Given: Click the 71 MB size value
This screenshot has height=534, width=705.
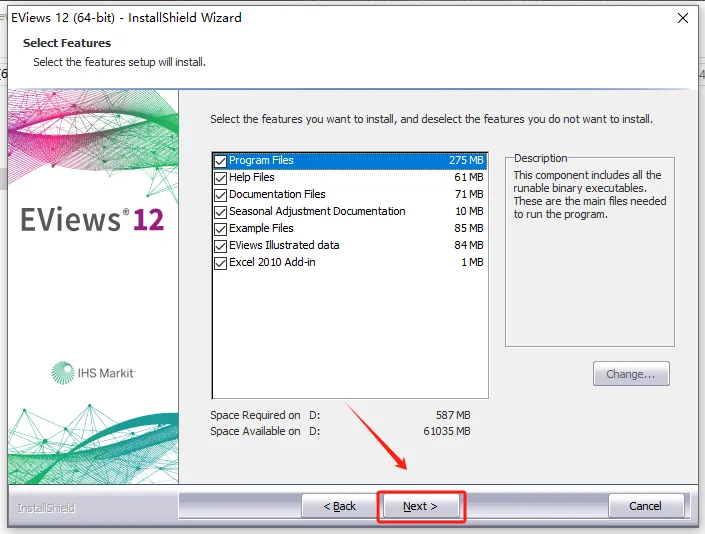Looking at the screenshot, I should coord(469,194).
